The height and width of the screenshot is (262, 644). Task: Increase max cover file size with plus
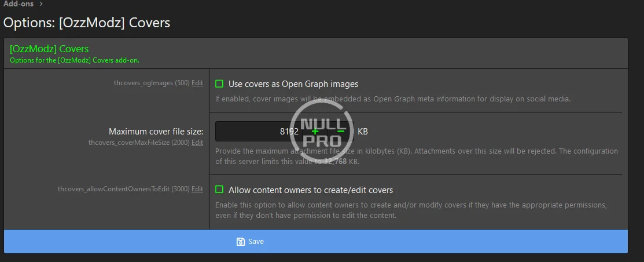coord(315,132)
